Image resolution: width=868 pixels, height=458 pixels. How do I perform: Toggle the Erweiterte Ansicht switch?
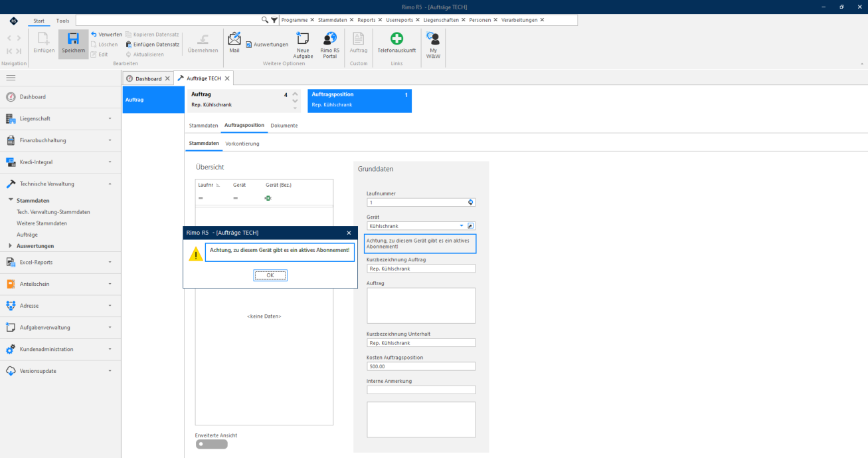click(212, 444)
